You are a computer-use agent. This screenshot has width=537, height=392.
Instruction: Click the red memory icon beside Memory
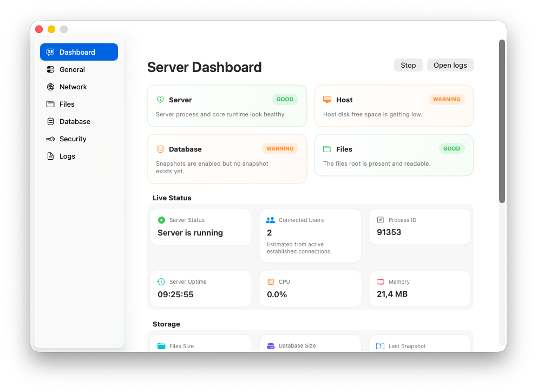[380, 282]
